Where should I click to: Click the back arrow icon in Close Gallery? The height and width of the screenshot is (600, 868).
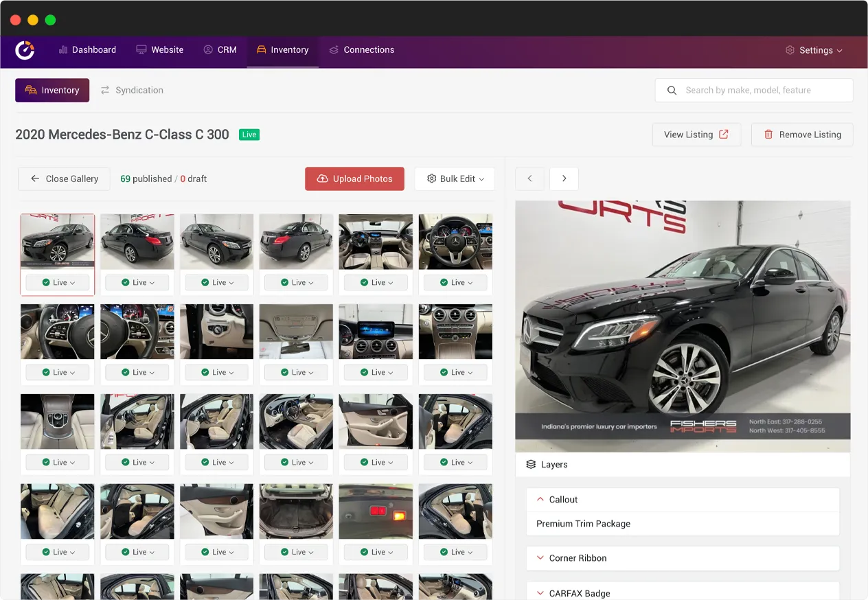pyautogui.click(x=35, y=178)
